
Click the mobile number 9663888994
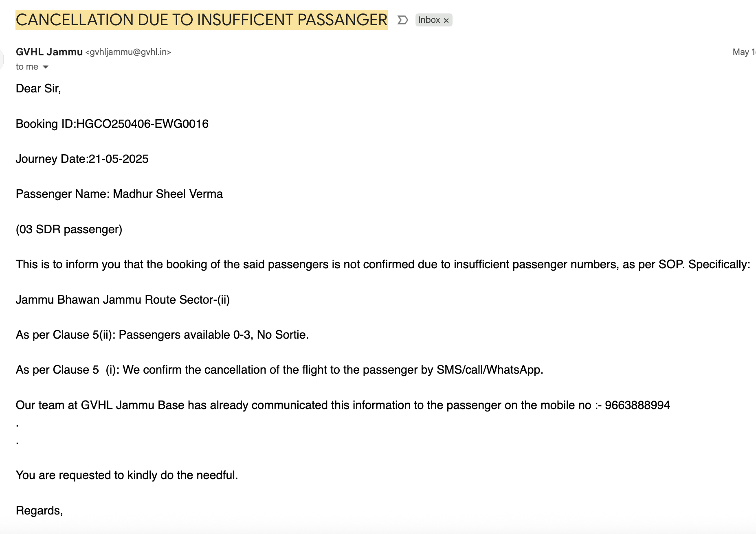637,405
